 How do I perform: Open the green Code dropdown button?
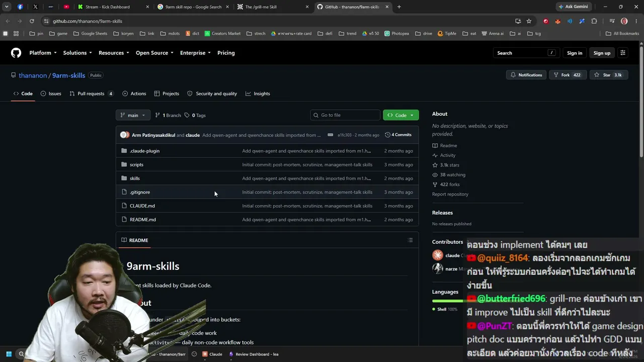[x=400, y=115]
